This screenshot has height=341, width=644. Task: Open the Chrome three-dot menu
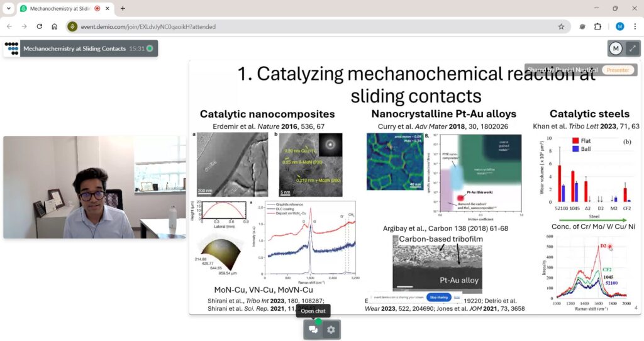coord(635,26)
